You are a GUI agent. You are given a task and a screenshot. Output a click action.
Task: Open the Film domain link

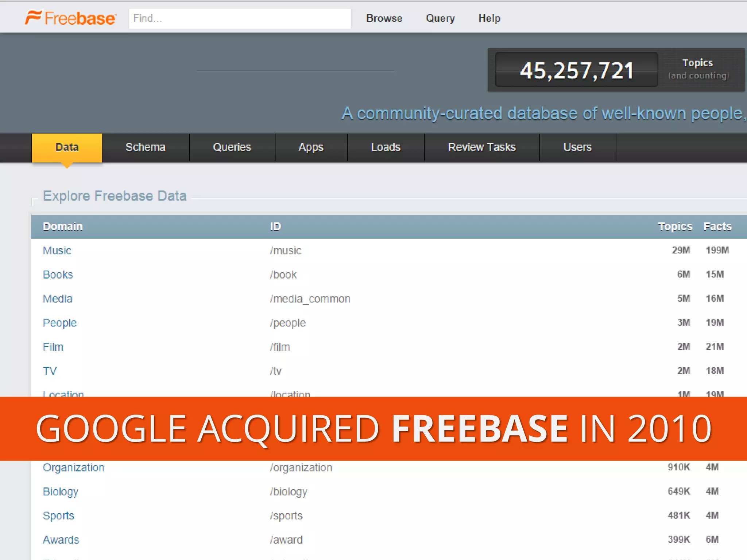click(x=53, y=347)
